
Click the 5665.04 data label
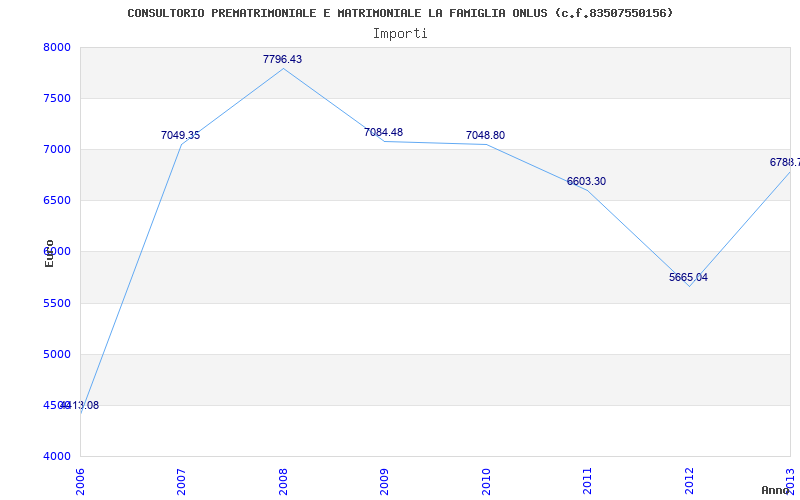pyautogui.click(x=688, y=278)
